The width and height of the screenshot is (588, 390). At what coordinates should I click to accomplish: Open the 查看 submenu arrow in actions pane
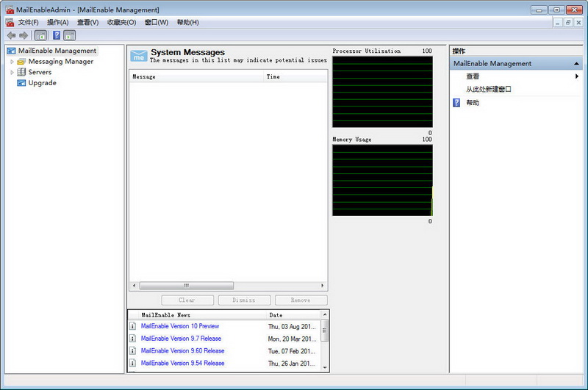[x=577, y=76]
